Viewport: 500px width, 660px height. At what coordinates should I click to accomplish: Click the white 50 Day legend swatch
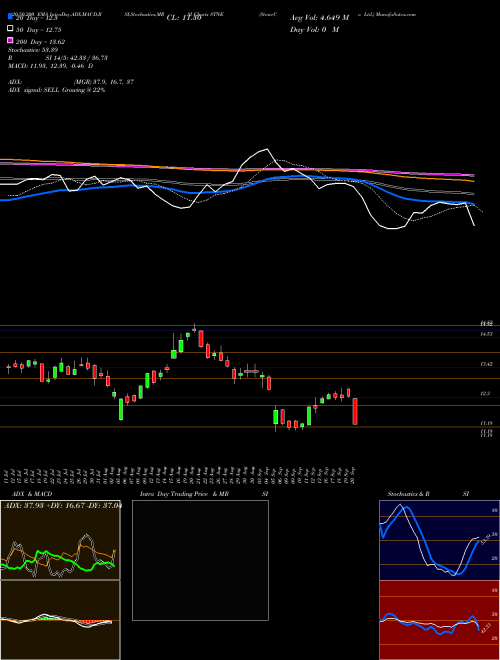click(x=11, y=29)
